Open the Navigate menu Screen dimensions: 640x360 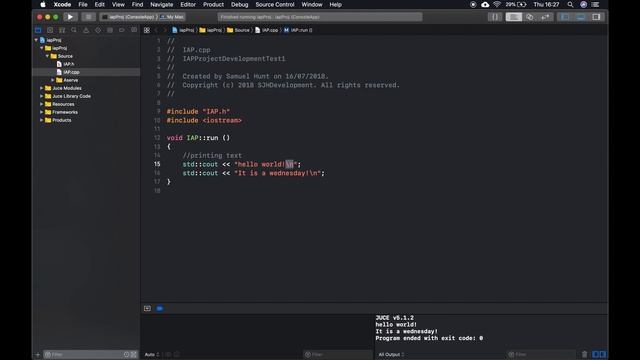pos(162,4)
